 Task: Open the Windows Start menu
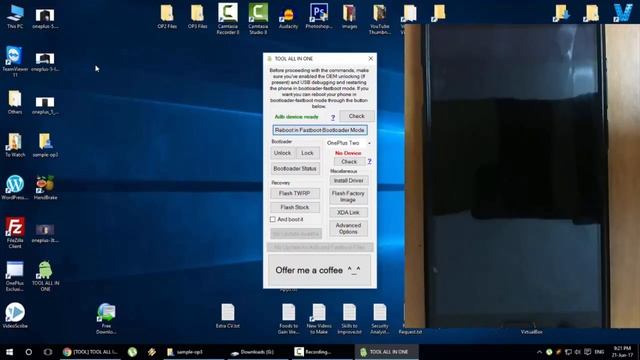coord(9,352)
